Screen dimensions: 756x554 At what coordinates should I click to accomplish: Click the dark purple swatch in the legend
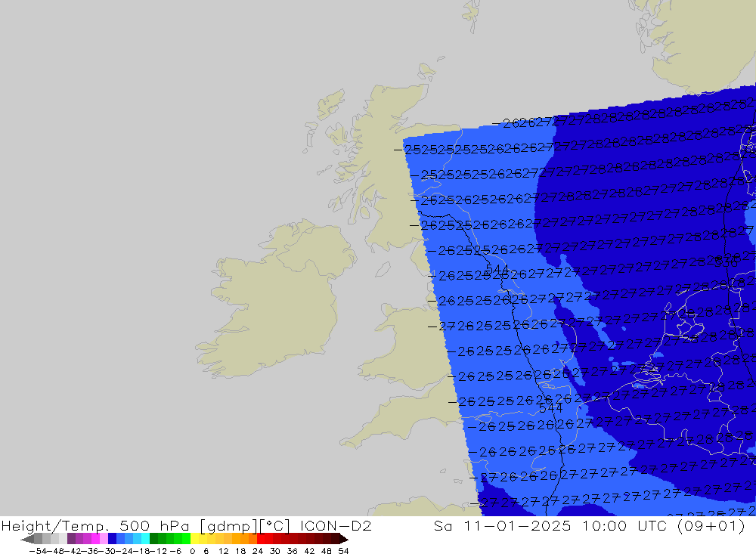71,539
